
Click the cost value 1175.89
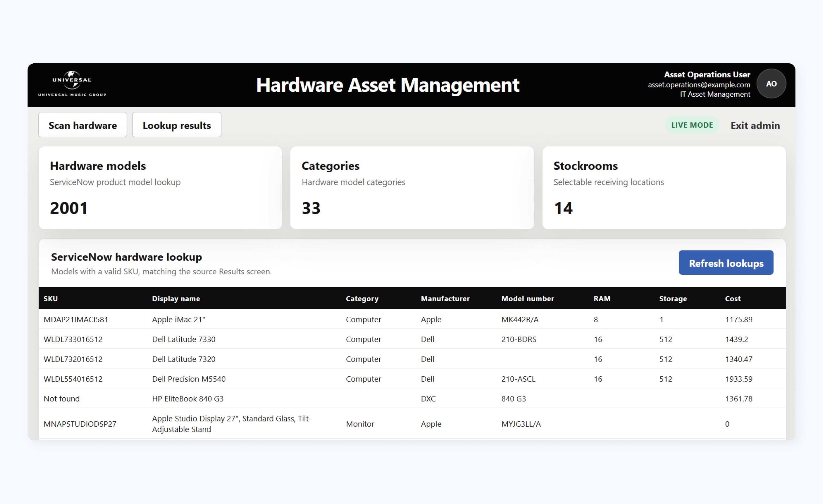(739, 319)
